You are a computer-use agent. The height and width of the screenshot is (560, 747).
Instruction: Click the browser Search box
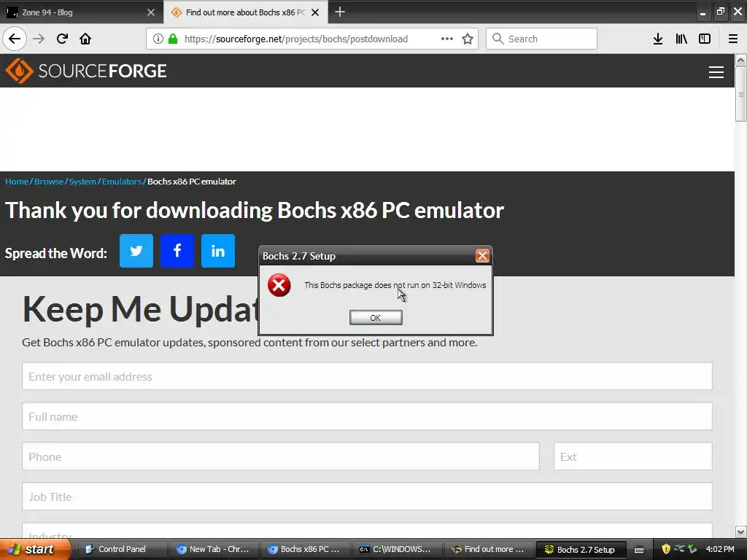[x=541, y=39]
